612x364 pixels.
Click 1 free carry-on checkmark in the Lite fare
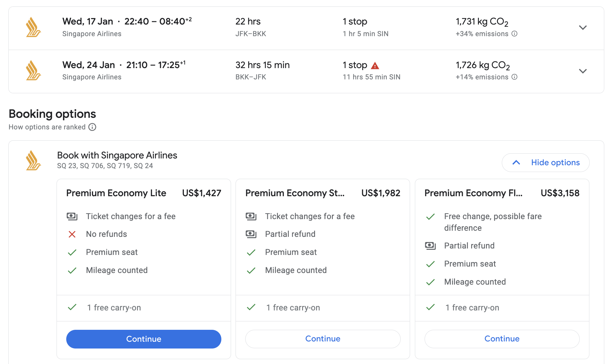pyautogui.click(x=72, y=307)
